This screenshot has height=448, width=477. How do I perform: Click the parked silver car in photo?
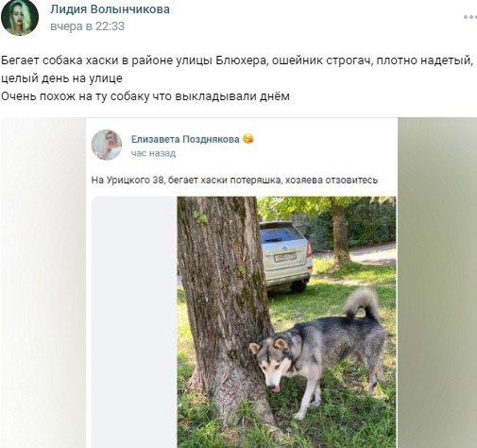coord(286,256)
